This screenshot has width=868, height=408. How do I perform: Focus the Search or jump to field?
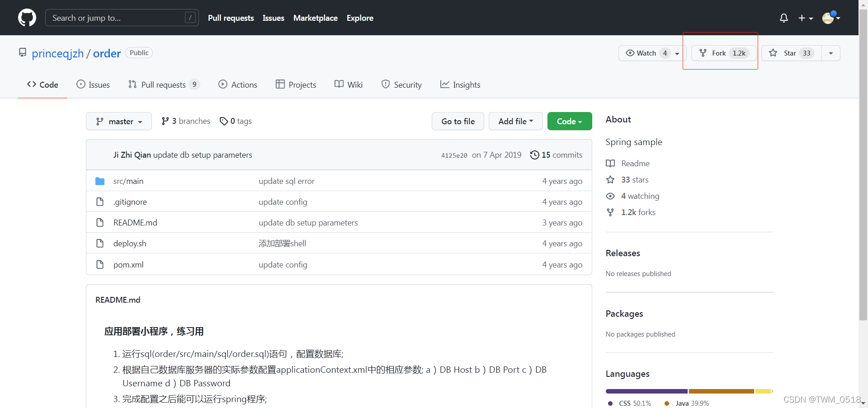122,18
